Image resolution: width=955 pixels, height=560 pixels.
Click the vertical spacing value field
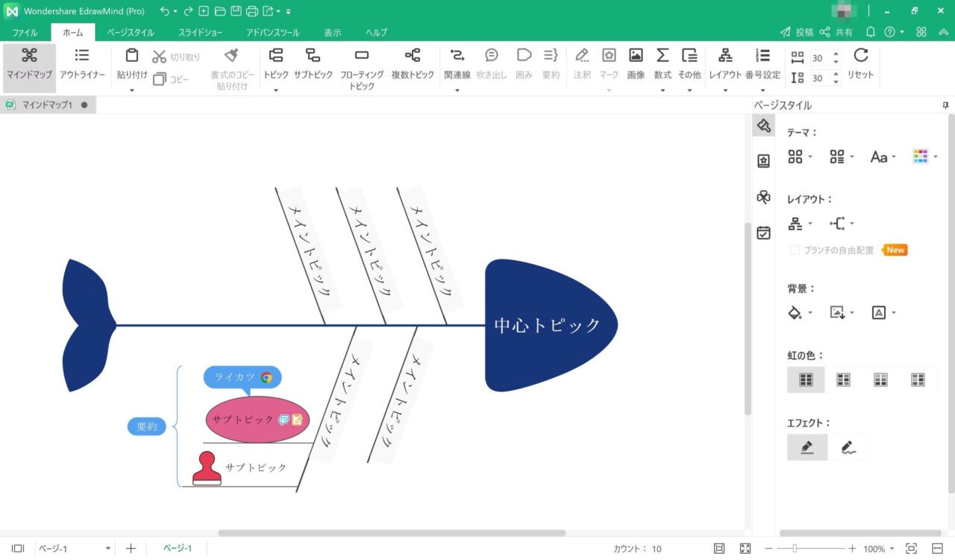pos(818,78)
